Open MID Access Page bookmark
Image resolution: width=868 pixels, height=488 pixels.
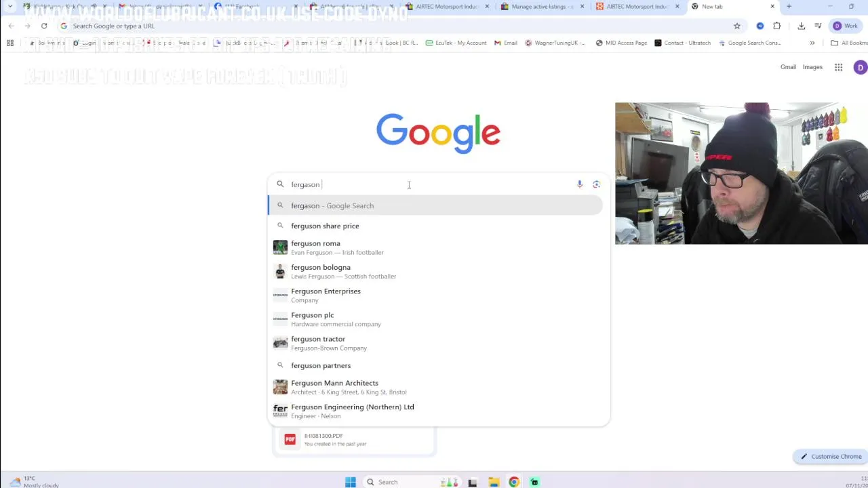click(x=621, y=43)
